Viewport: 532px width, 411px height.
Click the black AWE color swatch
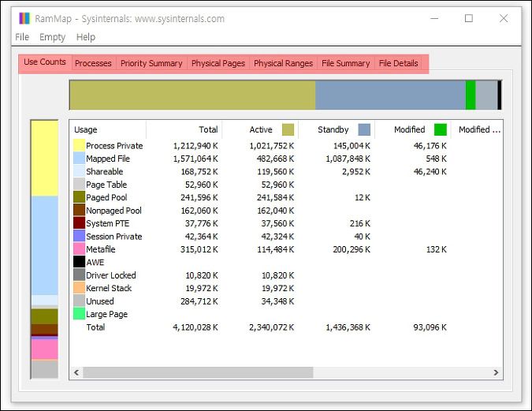[79, 262]
